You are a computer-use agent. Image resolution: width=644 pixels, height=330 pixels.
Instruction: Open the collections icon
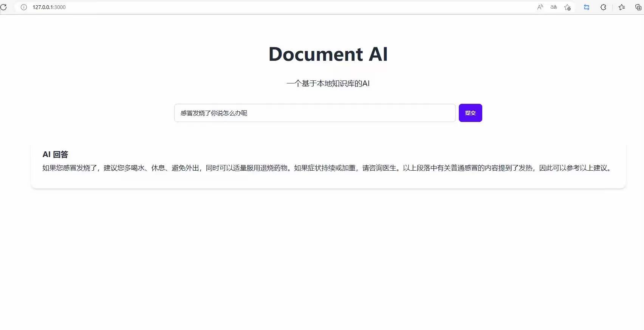(x=638, y=7)
